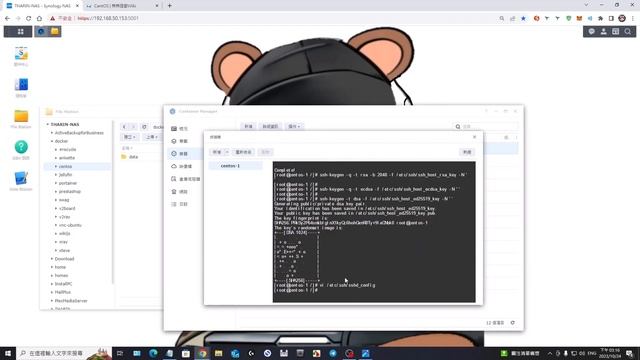Expand ActiveBackupforBusiness folder arrow
This screenshot has height=360, width=640.
click(52, 133)
